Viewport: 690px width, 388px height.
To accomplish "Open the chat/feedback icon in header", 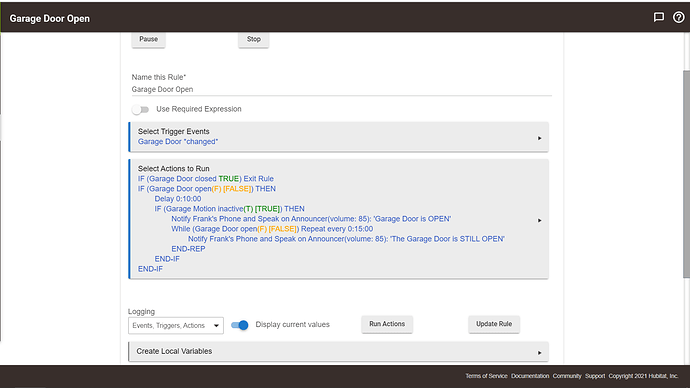I will tap(658, 17).
